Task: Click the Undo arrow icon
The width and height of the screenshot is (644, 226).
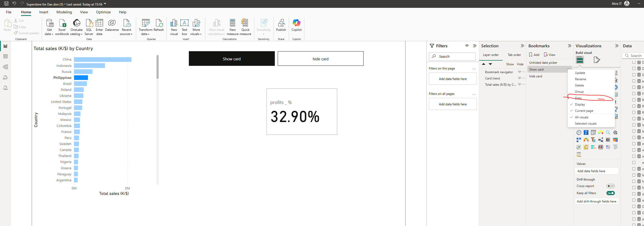Action: (x=14, y=4)
